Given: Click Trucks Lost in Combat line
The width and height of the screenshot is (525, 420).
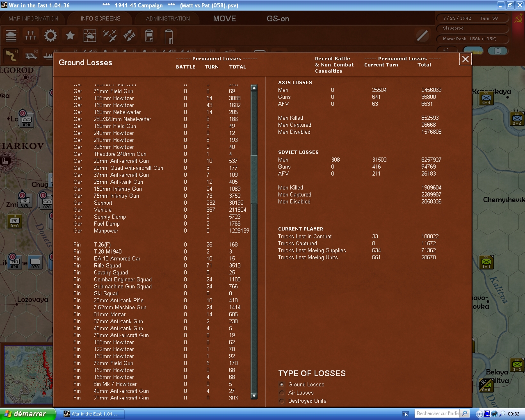Looking at the screenshot, I should (x=358, y=236).
